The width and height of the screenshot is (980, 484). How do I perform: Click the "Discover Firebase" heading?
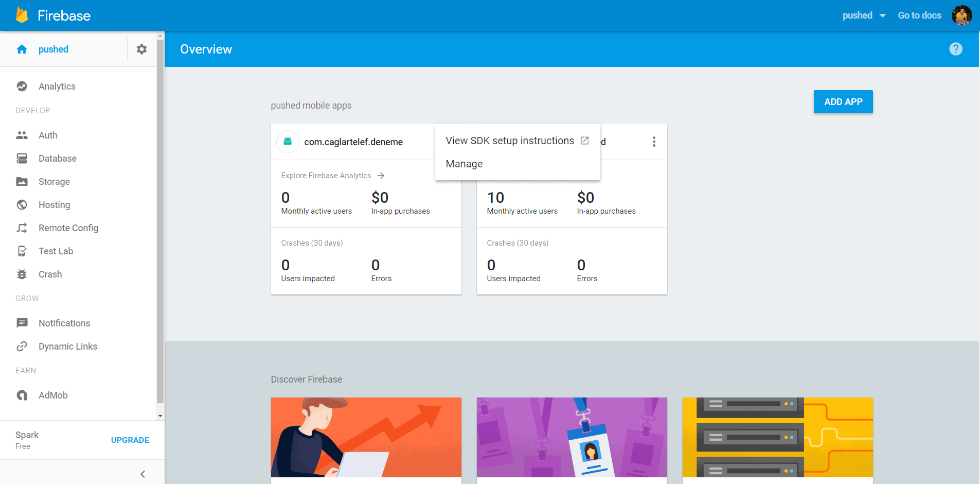(307, 379)
